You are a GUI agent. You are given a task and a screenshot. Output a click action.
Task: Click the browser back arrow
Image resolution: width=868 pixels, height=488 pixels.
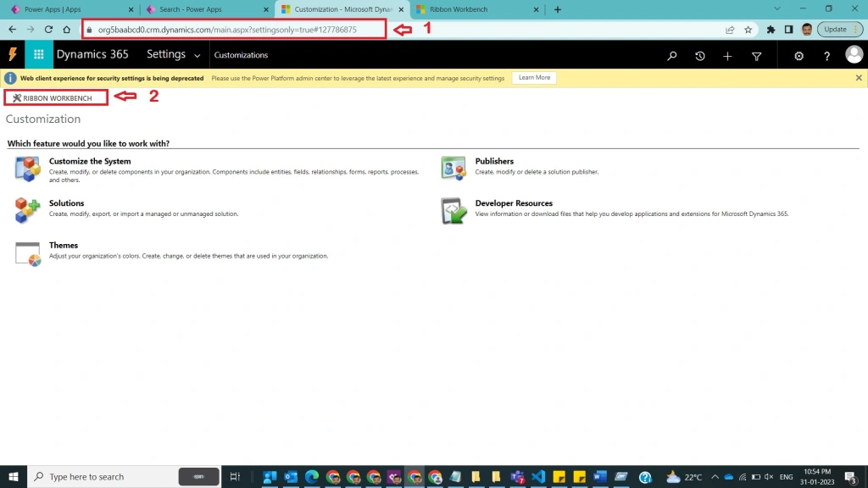(12, 30)
